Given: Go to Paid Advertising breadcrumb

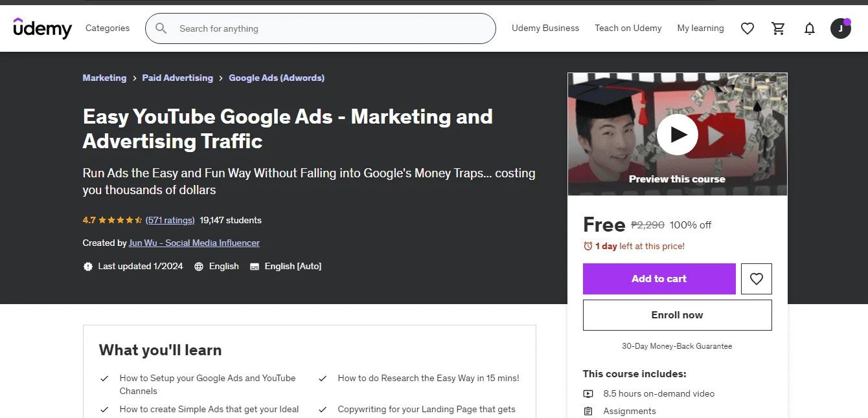Looking at the screenshot, I should pos(177,78).
